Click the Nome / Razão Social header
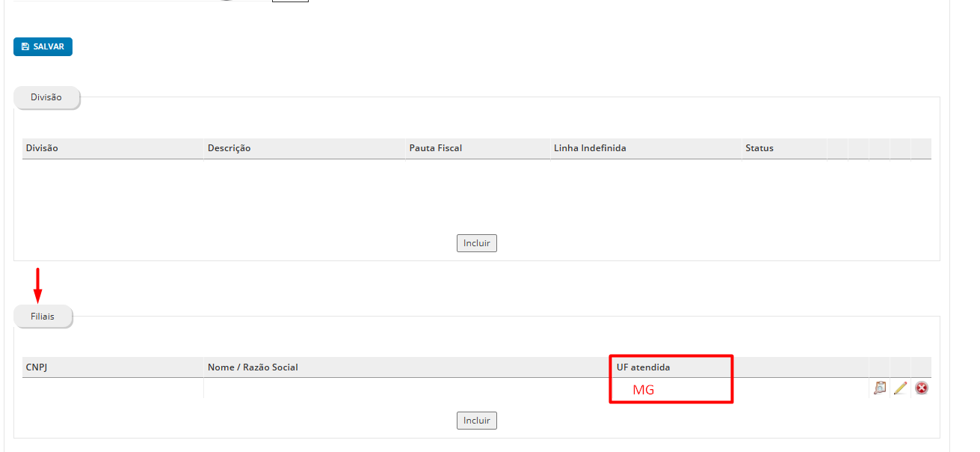This screenshot has height=452, width=980. point(253,367)
